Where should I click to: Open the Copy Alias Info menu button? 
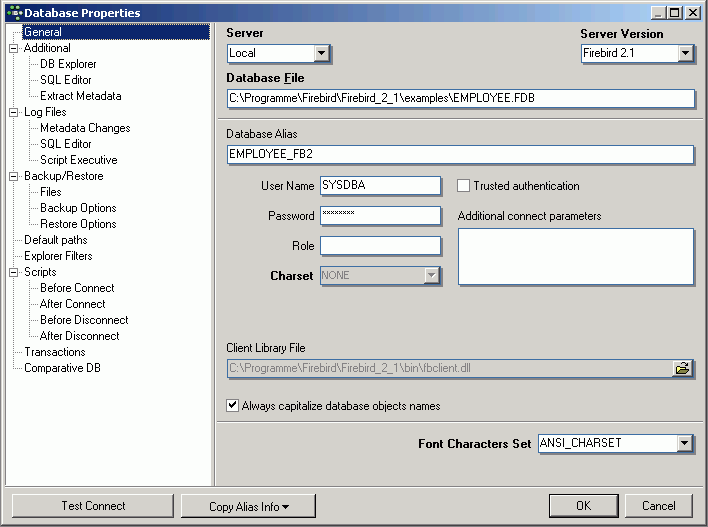point(248,506)
